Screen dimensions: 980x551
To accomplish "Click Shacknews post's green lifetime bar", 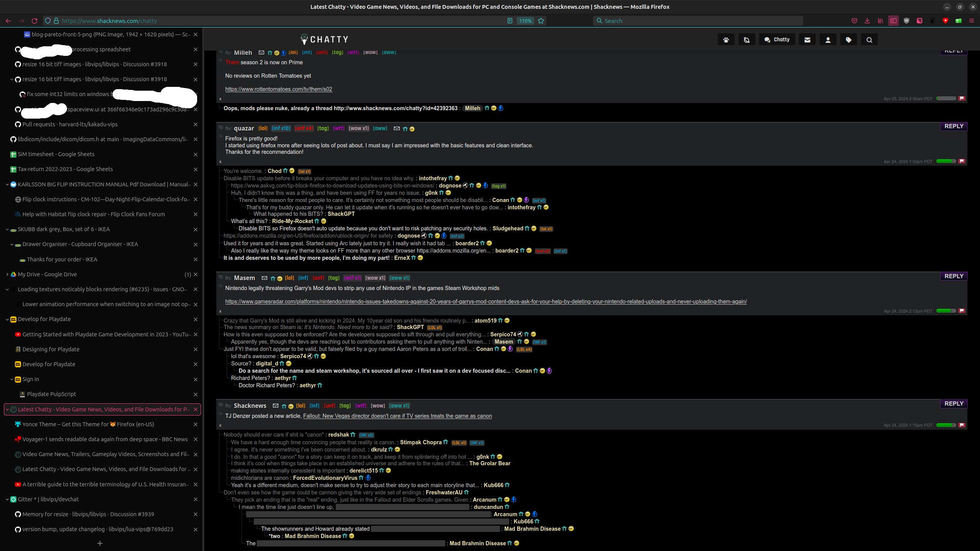I will click(x=946, y=425).
